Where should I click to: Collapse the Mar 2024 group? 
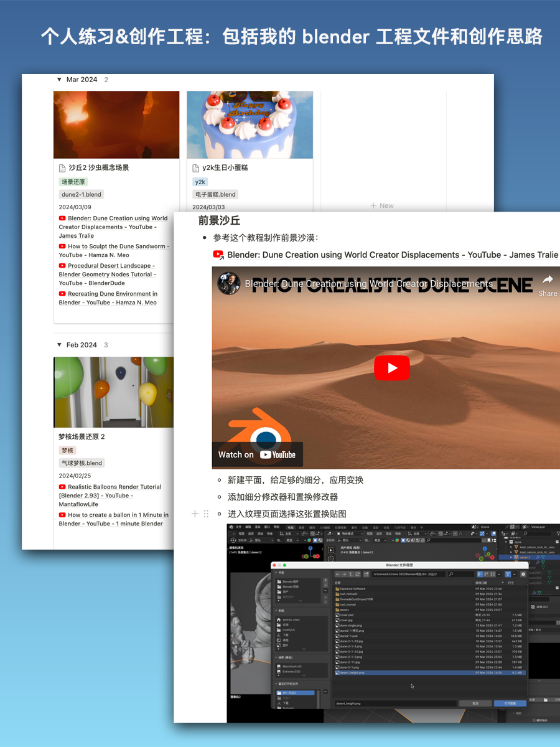59,80
